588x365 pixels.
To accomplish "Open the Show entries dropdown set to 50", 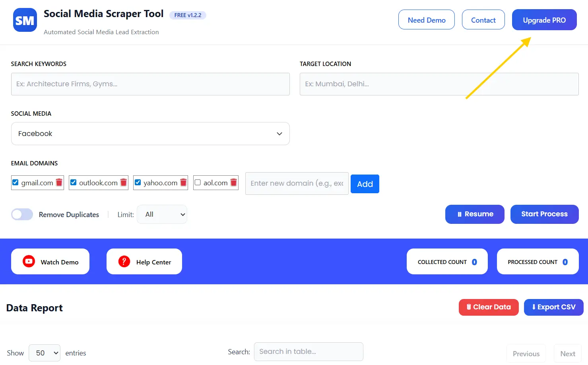I will 45,353.
